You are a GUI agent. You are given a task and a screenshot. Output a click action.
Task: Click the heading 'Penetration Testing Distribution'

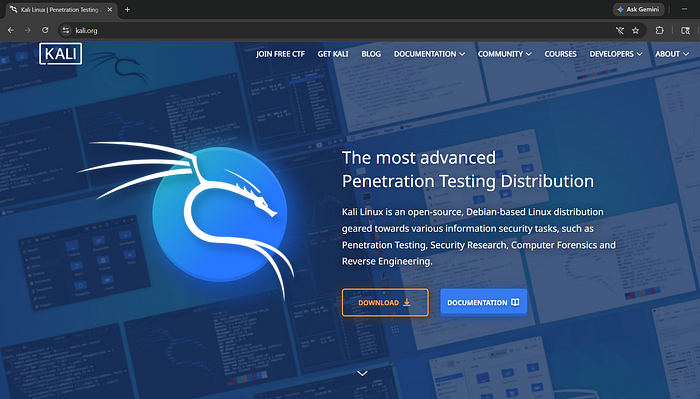tap(468, 181)
